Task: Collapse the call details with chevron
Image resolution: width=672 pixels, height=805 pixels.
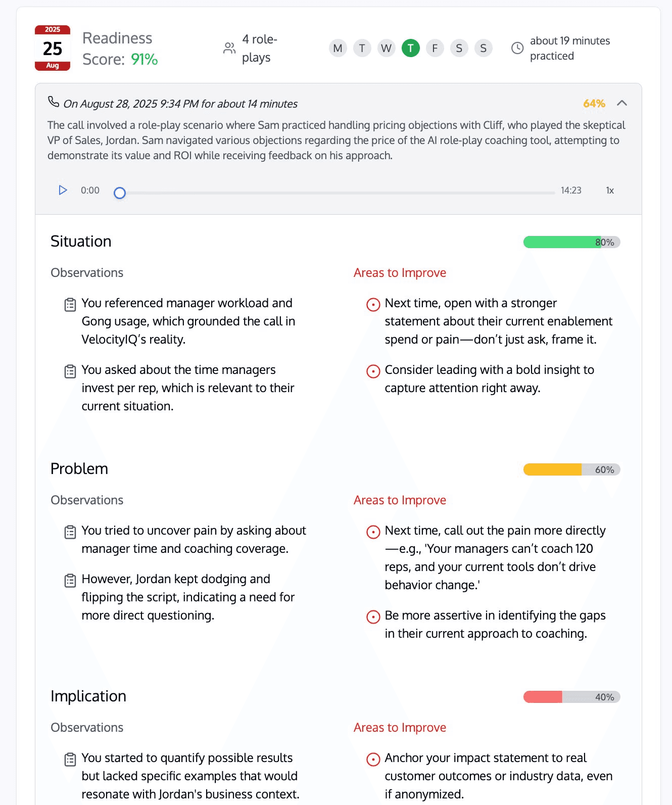Action: pos(622,103)
